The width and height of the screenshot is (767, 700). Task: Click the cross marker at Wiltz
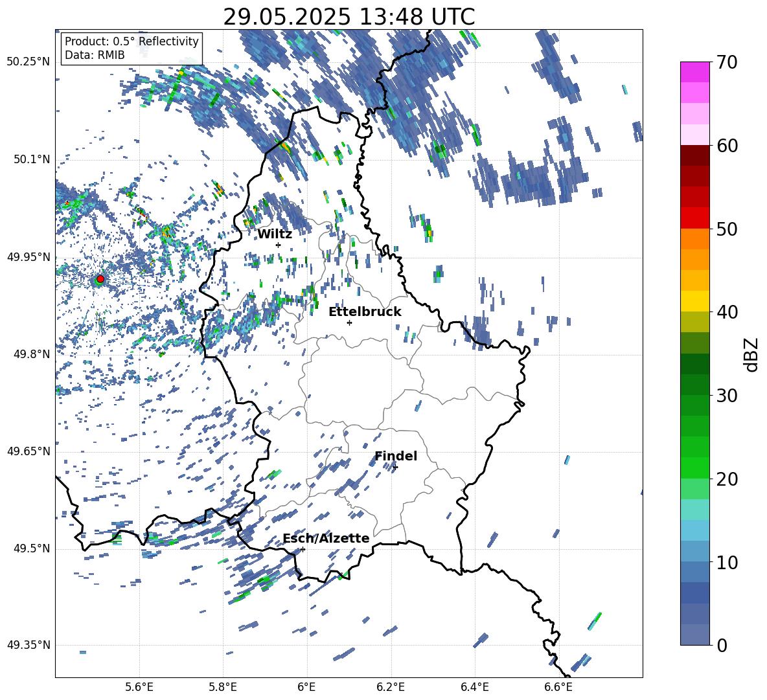[279, 245]
